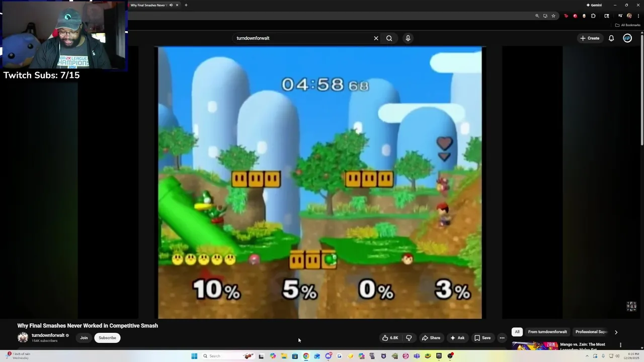This screenshot has height=362, width=644.
Task: Open Copilot from the taskbar
Action: pos(273,356)
